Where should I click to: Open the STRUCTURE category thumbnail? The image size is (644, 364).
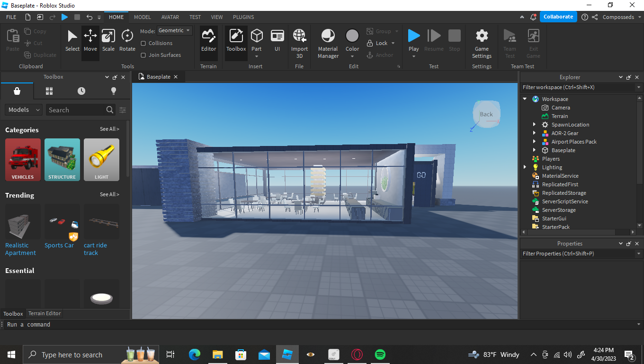(x=62, y=160)
